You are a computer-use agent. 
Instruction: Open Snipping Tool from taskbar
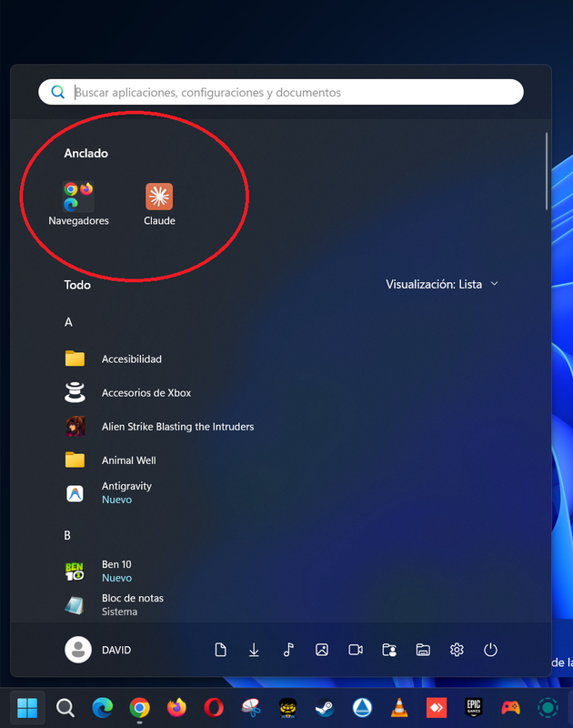click(250, 708)
